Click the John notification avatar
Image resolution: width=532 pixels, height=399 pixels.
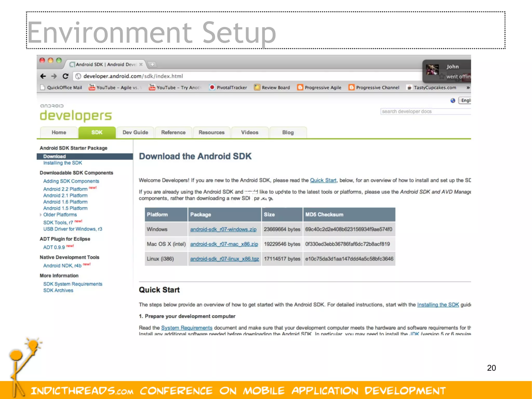(x=432, y=70)
